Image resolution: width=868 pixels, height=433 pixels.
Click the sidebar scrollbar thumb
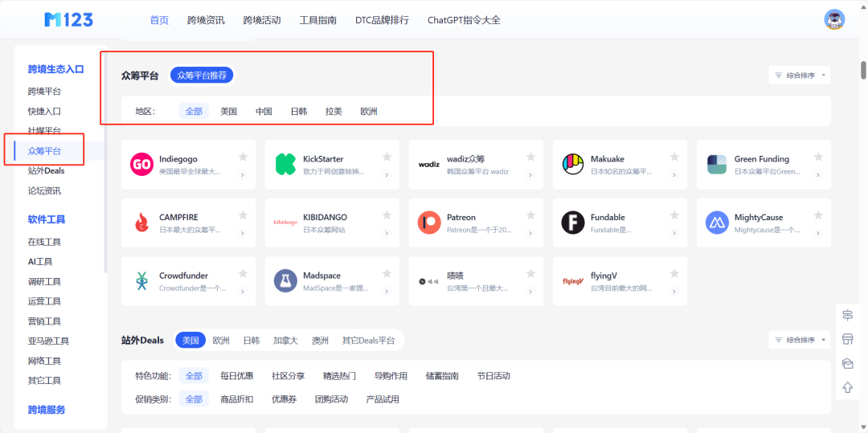coord(105,161)
